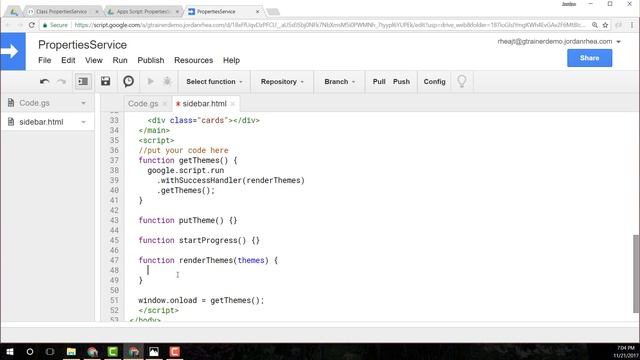Screen dimensions: 640x360
Task: Close the Code.gs editor tab
Action: 164,104
